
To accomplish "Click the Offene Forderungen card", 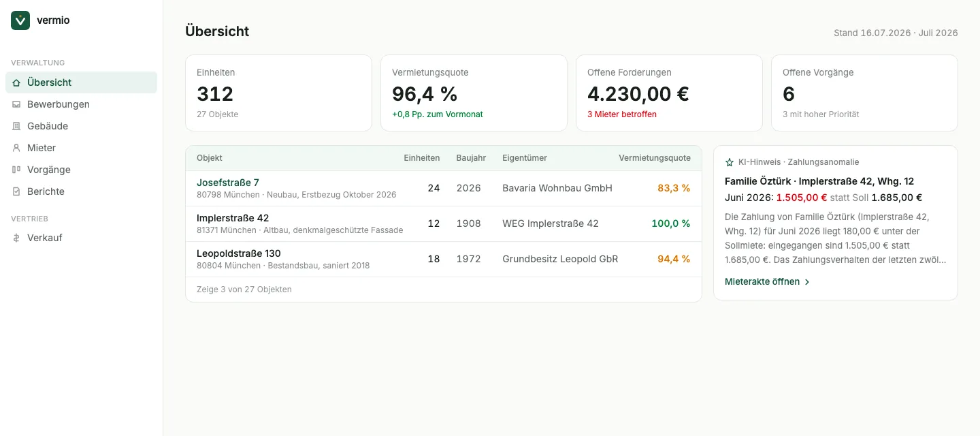I will pyautogui.click(x=669, y=93).
